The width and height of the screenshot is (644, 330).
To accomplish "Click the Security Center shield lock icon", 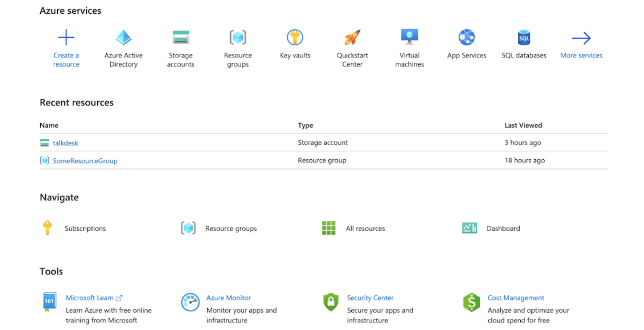I will [x=331, y=302].
